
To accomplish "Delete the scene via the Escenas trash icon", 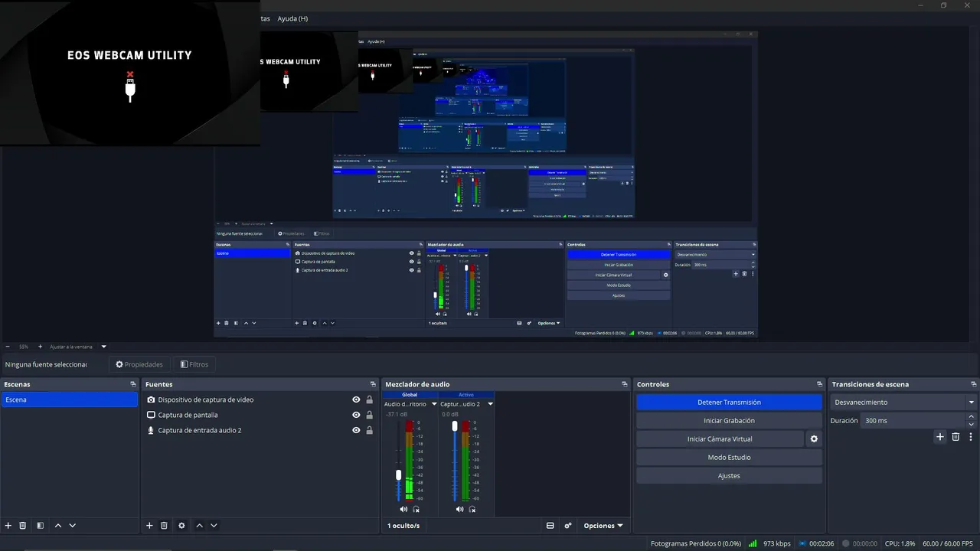I will (x=23, y=526).
